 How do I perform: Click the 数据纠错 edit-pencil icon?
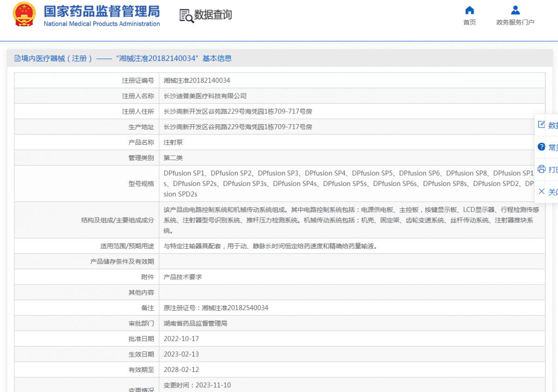pyautogui.click(x=541, y=124)
